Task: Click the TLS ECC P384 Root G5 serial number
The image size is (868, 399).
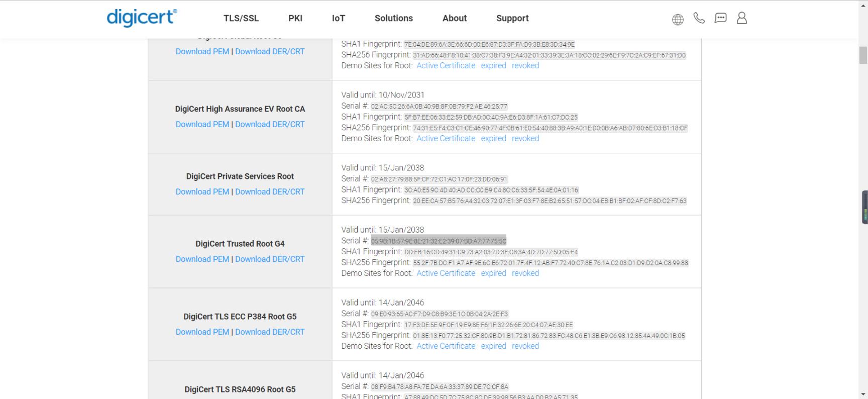Action: point(440,314)
